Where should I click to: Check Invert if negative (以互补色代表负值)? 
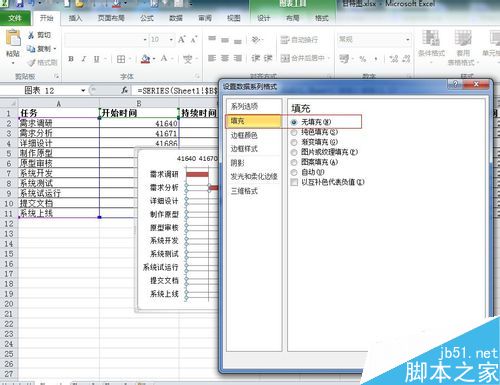294,182
